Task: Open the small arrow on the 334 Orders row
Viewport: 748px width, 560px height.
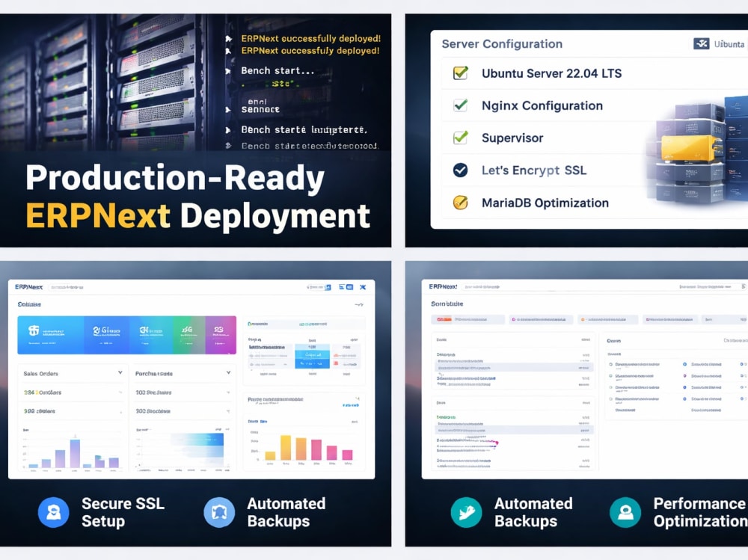Action: tap(120, 393)
